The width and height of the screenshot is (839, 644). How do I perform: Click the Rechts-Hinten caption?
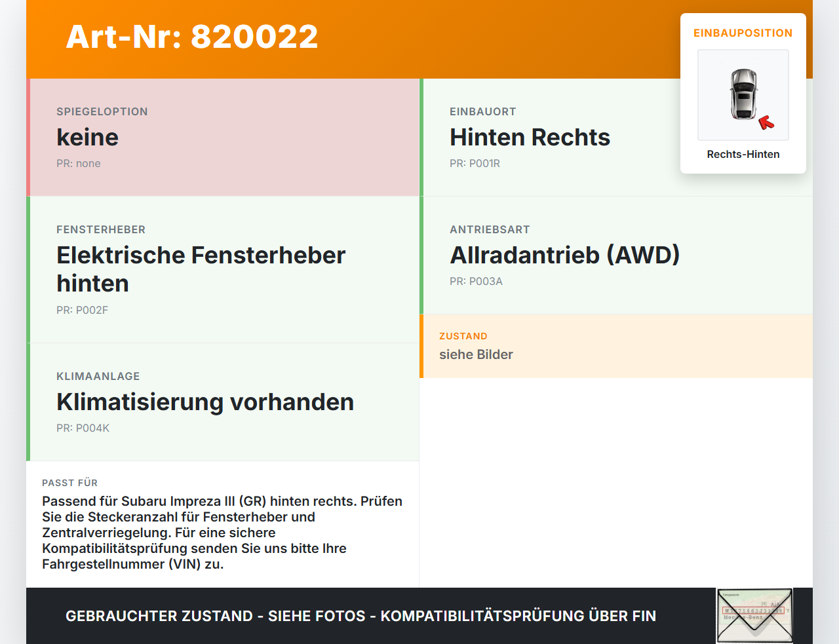[x=743, y=154]
